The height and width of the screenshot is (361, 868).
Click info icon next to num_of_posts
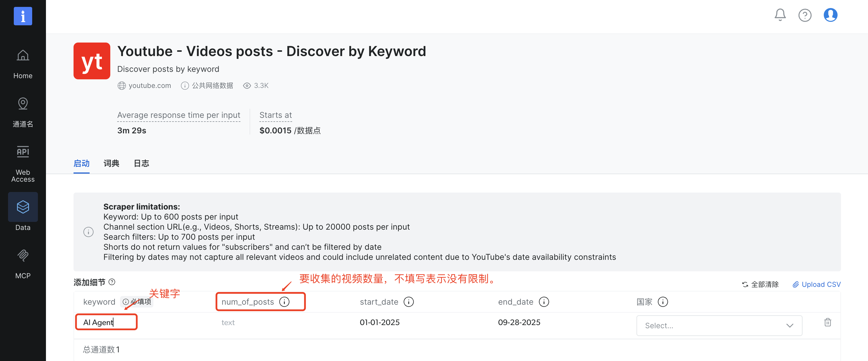tap(284, 302)
